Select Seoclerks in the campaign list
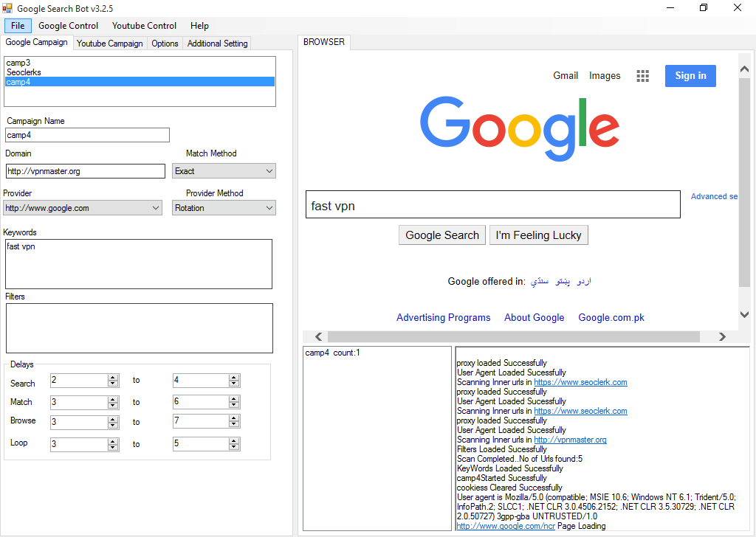The width and height of the screenshot is (756, 537). pos(140,72)
